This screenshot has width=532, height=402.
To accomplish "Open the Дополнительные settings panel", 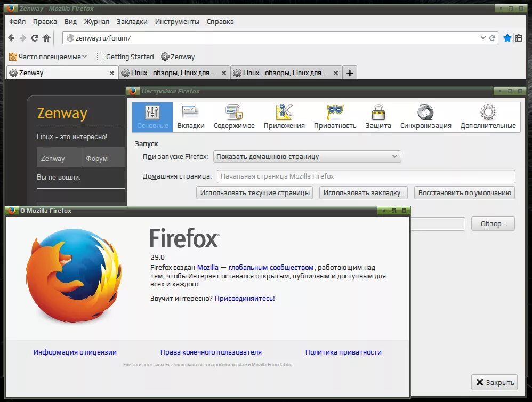I will (488, 117).
